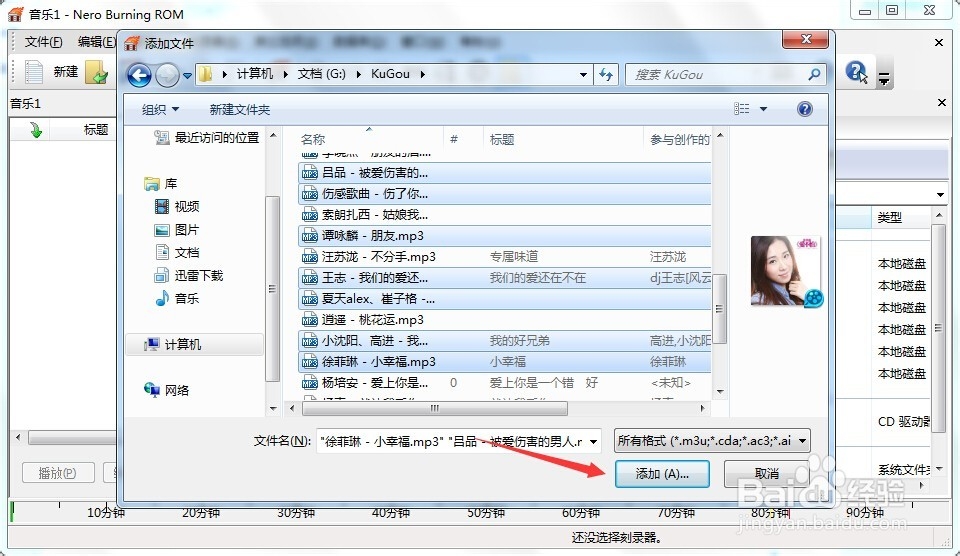Click MP3 icon of 逍遥 - 桃花运.mp3
Image resolution: width=960 pixels, height=556 pixels.
pyautogui.click(x=310, y=320)
